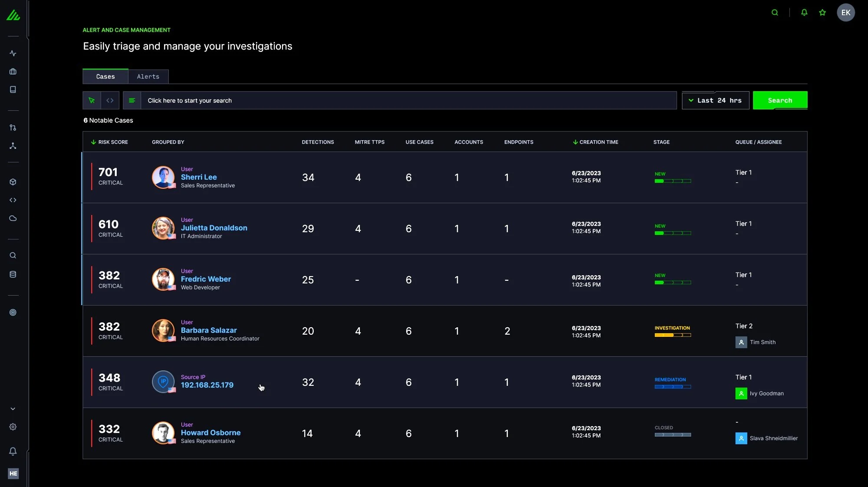Screen dimensions: 868x487
Task: Click the search magnifier icon in top bar
Action: (775, 13)
